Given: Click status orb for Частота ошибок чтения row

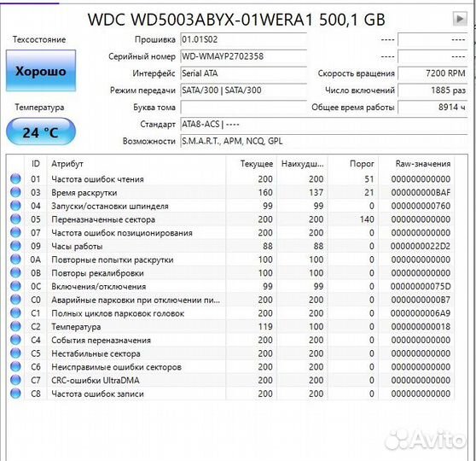Looking at the screenshot, I should pyautogui.click(x=15, y=178).
